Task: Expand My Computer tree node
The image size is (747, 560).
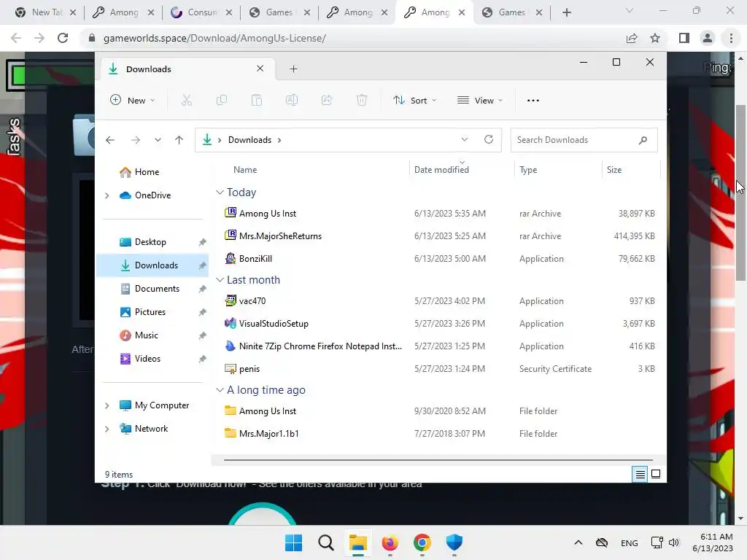Action: pos(107,405)
